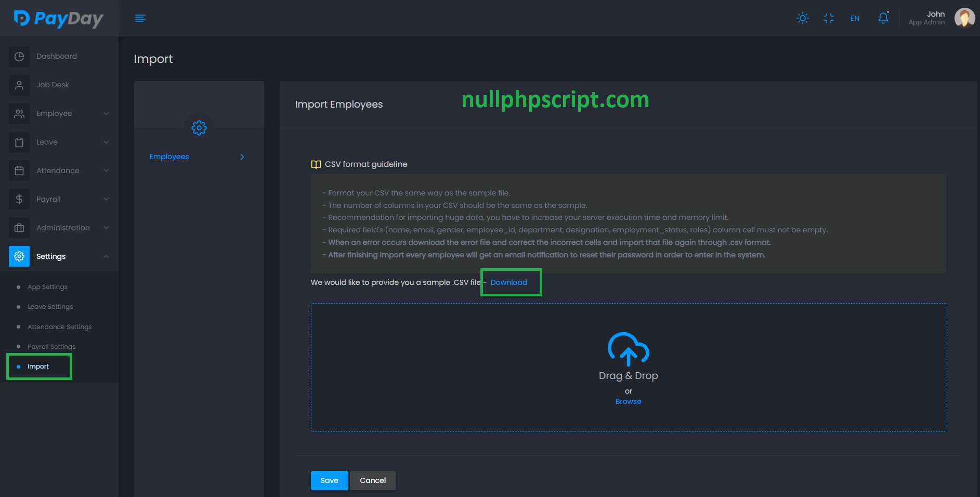Expand the Administration menu chevron
The width and height of the screenshot is (980, 497).
106,228
